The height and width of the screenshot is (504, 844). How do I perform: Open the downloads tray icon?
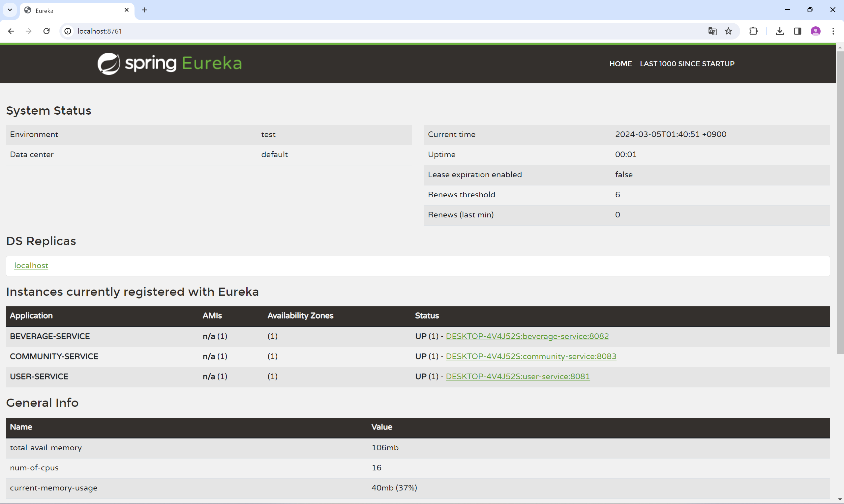(x=780, y=31)
